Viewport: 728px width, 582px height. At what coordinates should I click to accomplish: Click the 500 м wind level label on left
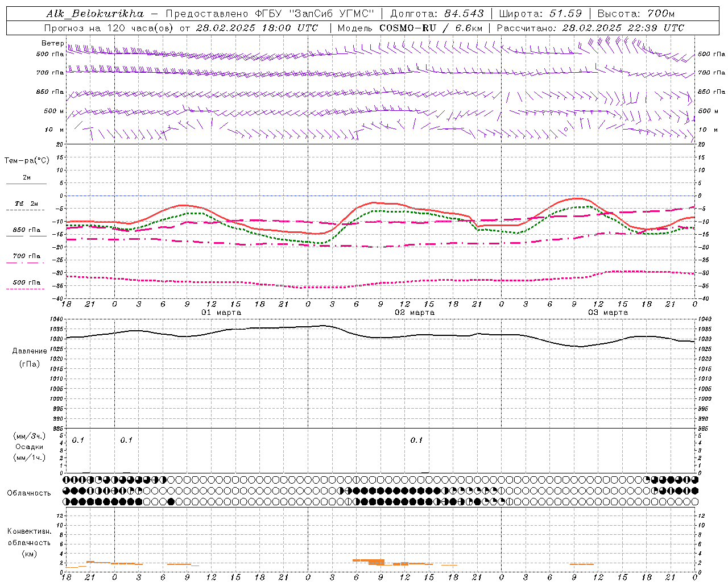(54, 111)
